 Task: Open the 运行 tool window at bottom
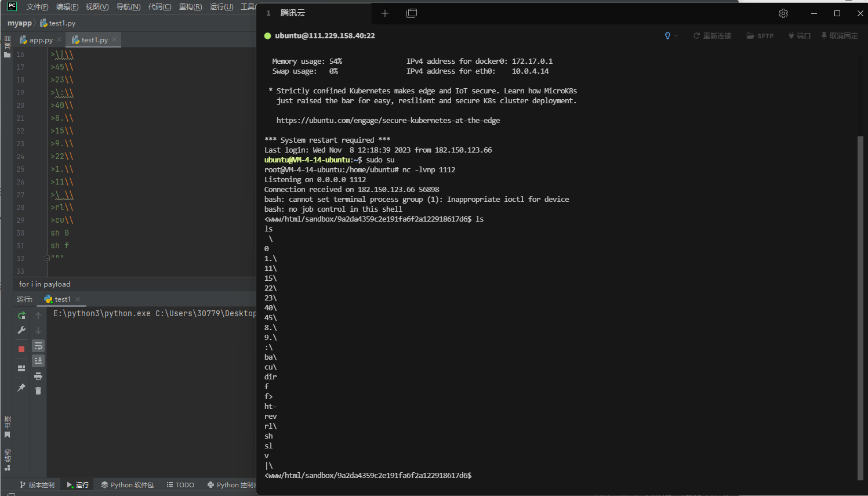tap(78, 485)
